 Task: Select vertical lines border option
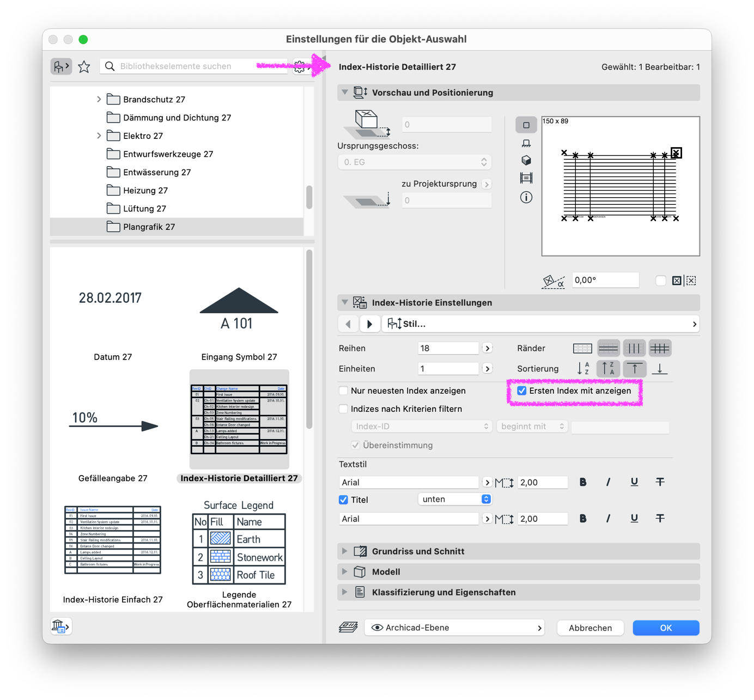point(634,348)
